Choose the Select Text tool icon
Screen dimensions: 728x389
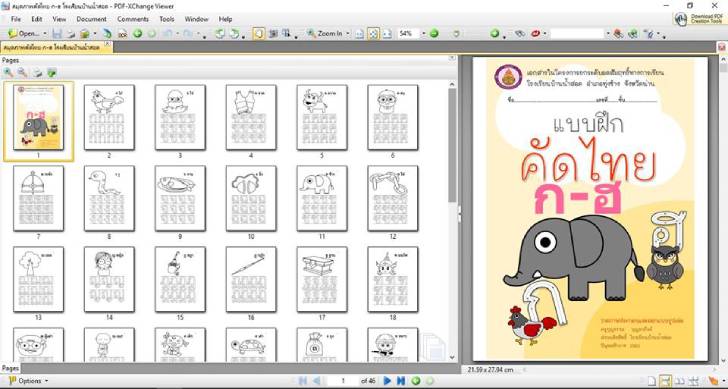[x=286, y=33]
